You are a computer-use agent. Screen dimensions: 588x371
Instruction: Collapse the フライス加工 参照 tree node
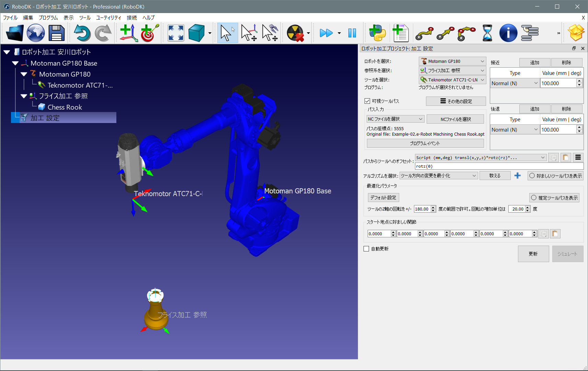point(24,96)
